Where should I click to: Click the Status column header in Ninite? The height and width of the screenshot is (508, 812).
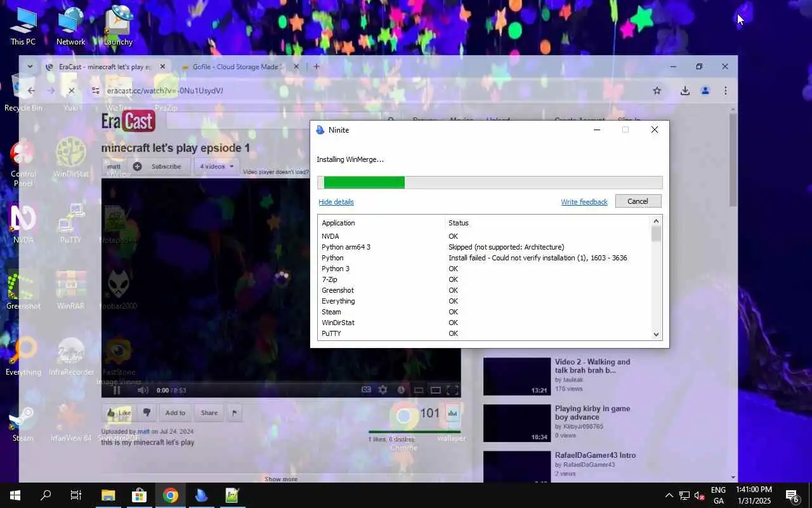click(x=458, y=223)
